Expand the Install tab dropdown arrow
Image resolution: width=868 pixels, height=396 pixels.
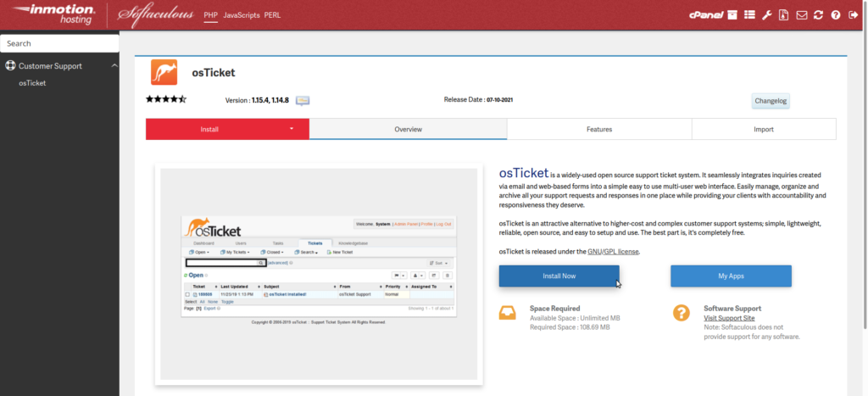[x=291, y=129]
